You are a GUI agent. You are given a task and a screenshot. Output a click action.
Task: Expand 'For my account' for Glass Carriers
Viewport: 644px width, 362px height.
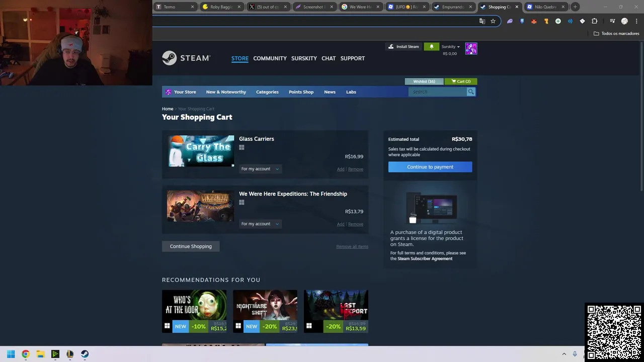[x=260, y=169]
